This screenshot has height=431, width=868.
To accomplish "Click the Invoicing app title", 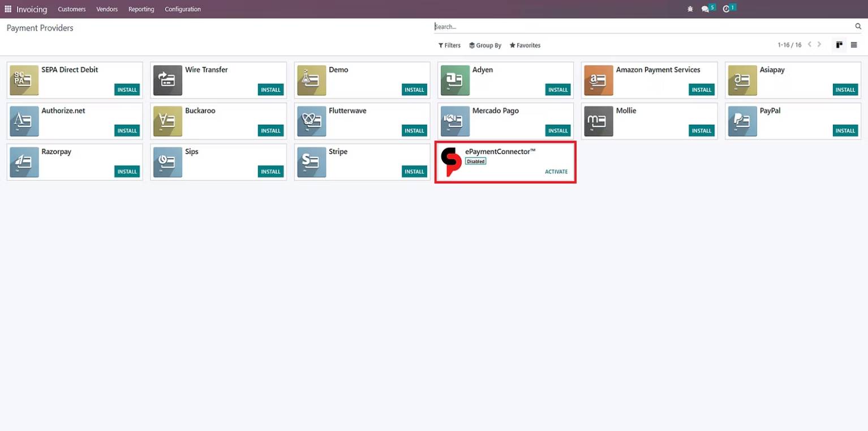I will (x=32, y=9).
